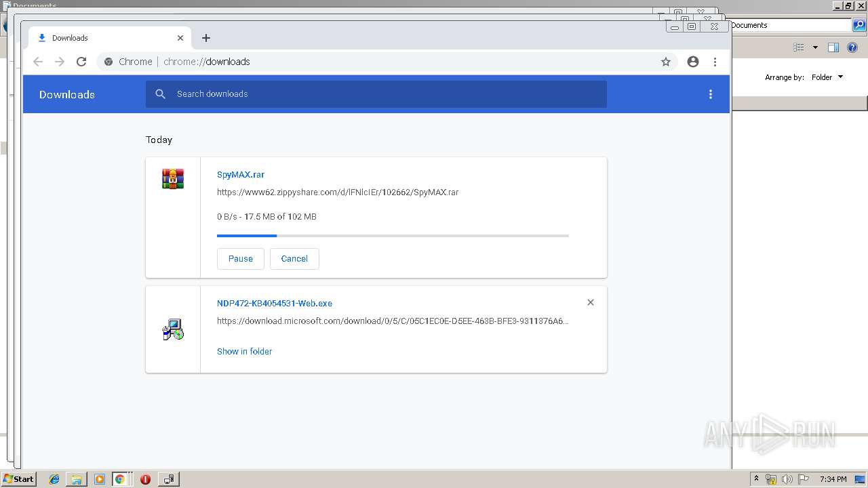Click the SpyMAX.rar download progress bar
This screenshot has height=488, width=868.
point(393,236)
